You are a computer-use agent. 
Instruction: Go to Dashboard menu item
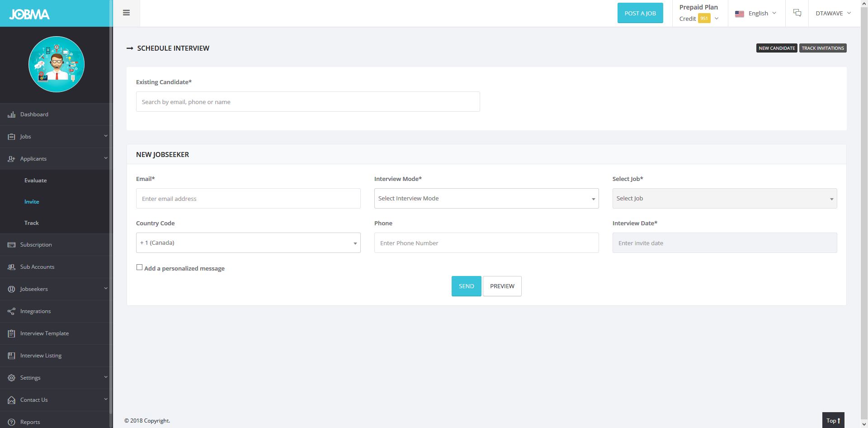click(x=34, y=114)
